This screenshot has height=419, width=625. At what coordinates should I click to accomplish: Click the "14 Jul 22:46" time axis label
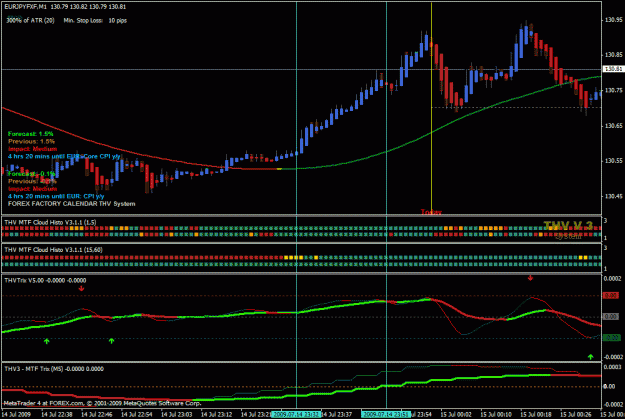point(97,415)
